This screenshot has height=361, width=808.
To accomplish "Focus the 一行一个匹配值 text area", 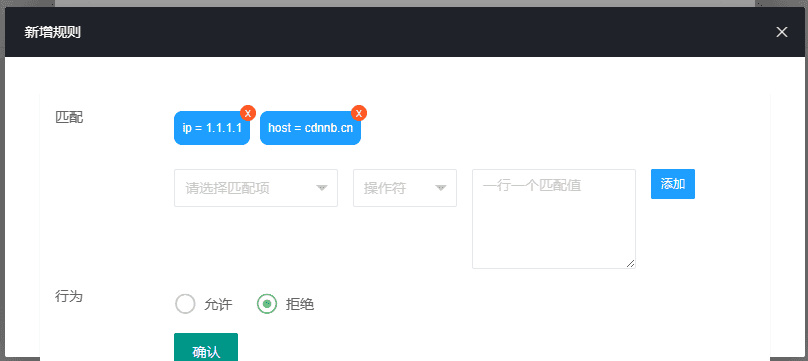I will pyautogui.click(x=554, y=219).
